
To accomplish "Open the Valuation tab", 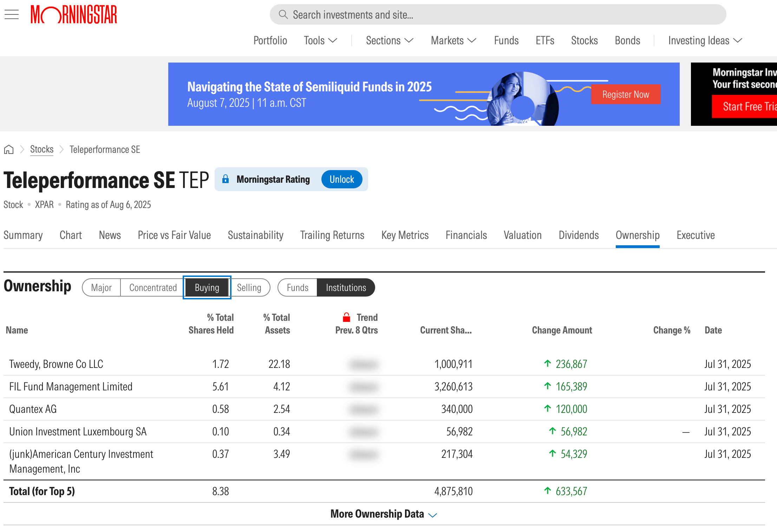I will (x=522, y=235).
